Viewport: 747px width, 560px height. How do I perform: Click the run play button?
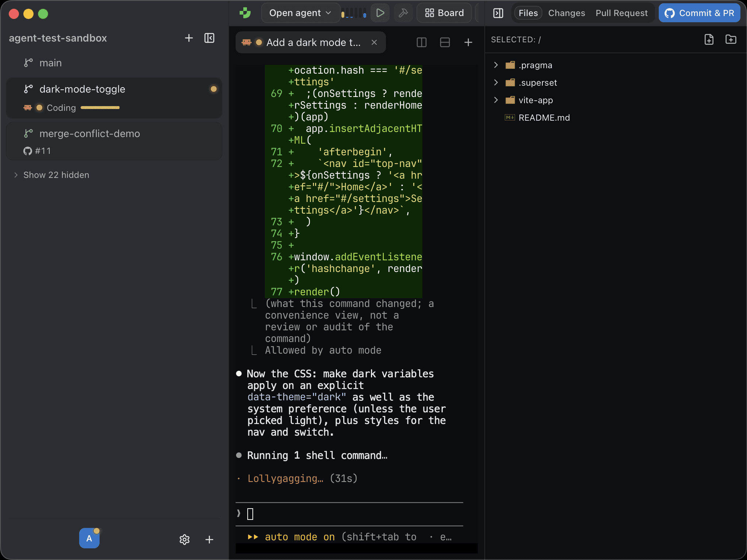(x=380, y=13)
